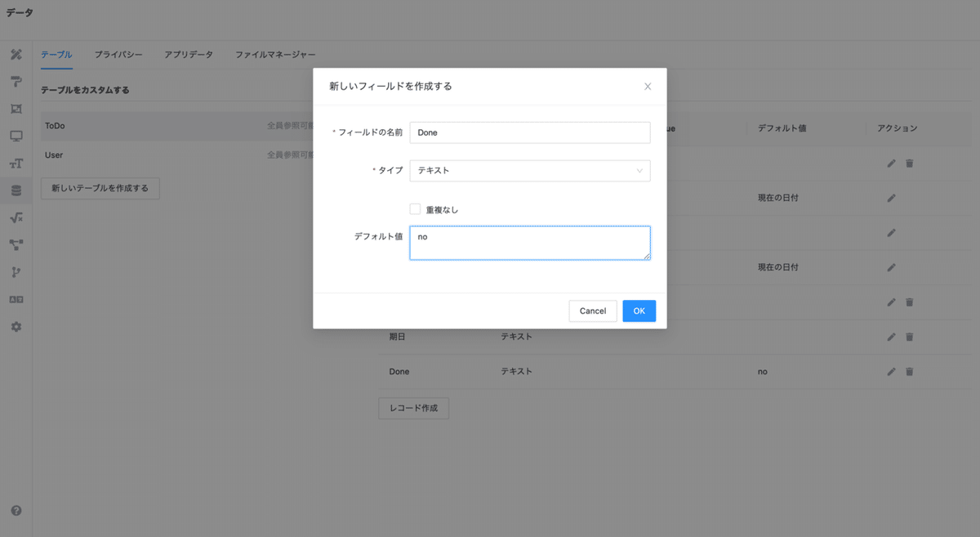Delete the 期日 field with trash icon
Viewport: 980px width, 537px height.
point(909,337)
